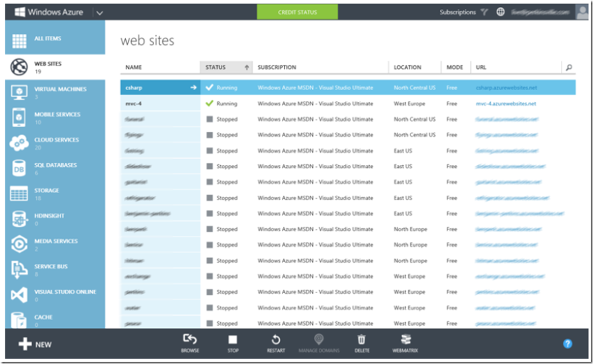Open the Credit Status button
Image resolution: width=593 pixels, height=364 pixels.
pyautogui.click(x=297, y=12)
